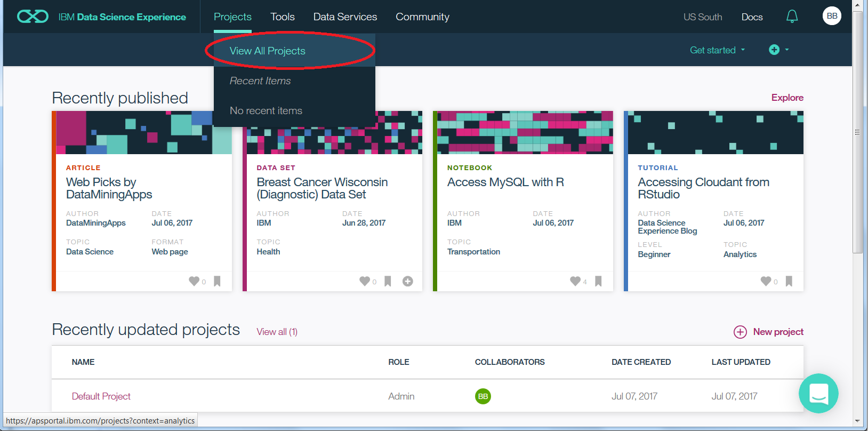868x431 pixels.
Task: Click the Analytics topic text
Action: (x=740, y=254)
